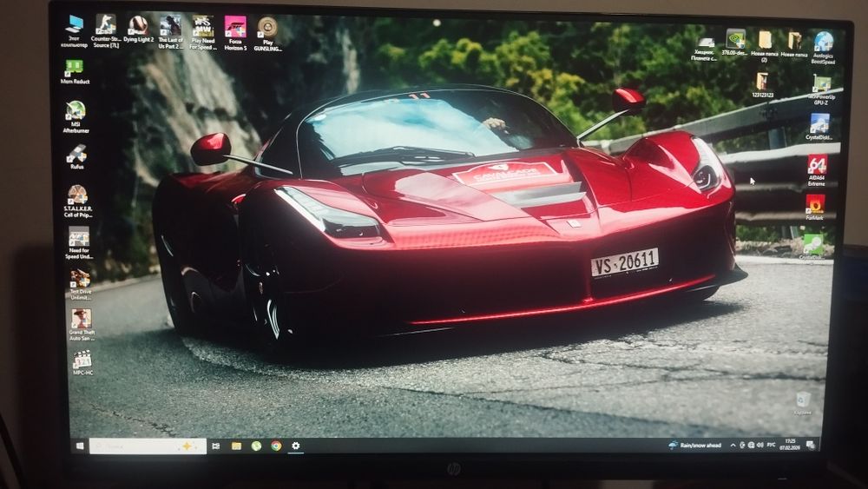Open the Dying Light 2 shortcut

click(138, 30)
